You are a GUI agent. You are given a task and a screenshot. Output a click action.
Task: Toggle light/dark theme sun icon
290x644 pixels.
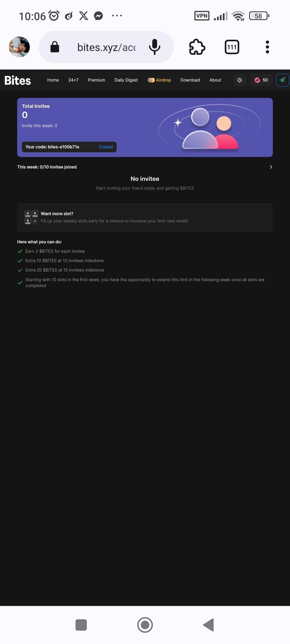[240, 80]
